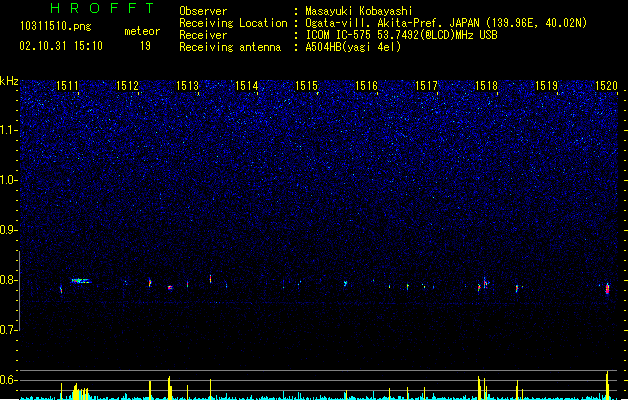
Task: Click the 1518 time marker
Action: coord(486,86)
